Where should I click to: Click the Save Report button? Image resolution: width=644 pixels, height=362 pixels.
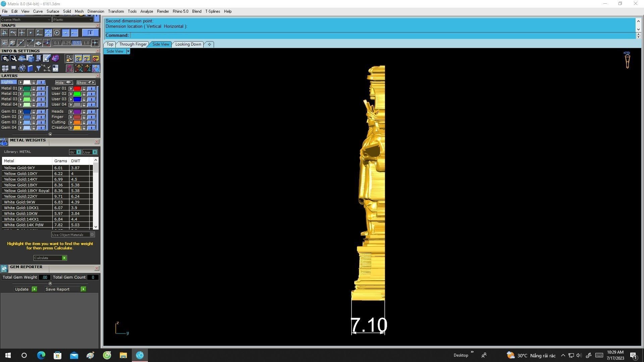pos(65,289)
